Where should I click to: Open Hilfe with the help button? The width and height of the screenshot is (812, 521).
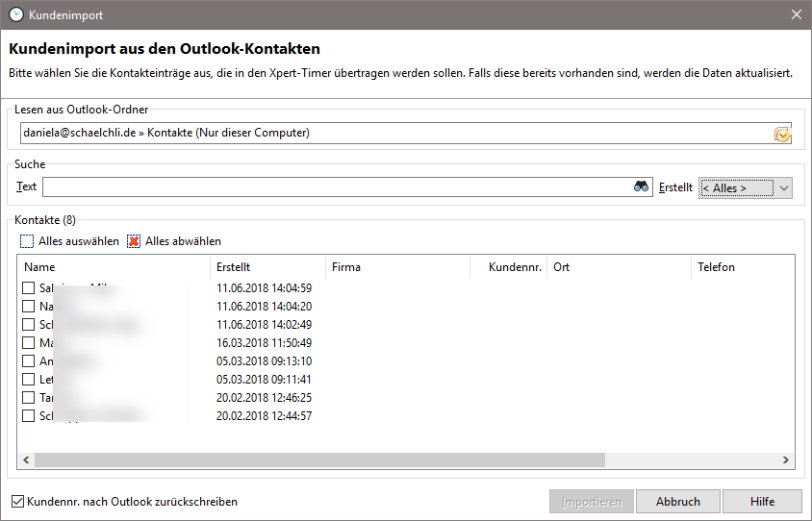coord(762,502)
